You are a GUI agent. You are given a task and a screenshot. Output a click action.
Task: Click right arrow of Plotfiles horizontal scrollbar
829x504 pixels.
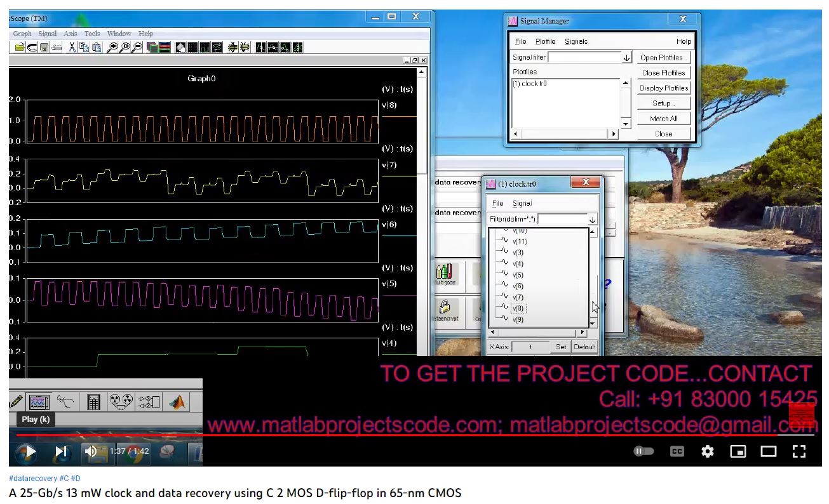[x=614, y=134]
